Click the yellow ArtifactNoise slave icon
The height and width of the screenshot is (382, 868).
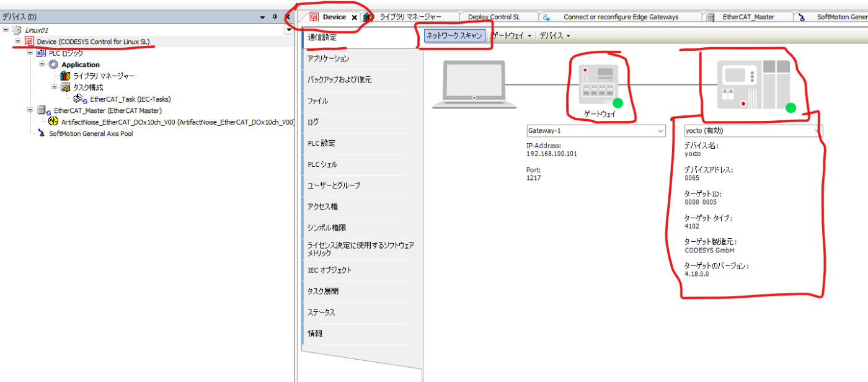[53, 122]
